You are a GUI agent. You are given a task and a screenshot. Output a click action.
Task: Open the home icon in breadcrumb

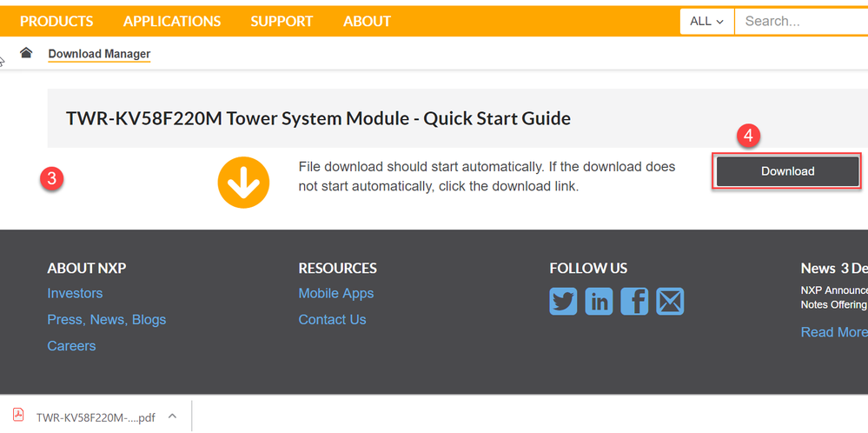26,53
